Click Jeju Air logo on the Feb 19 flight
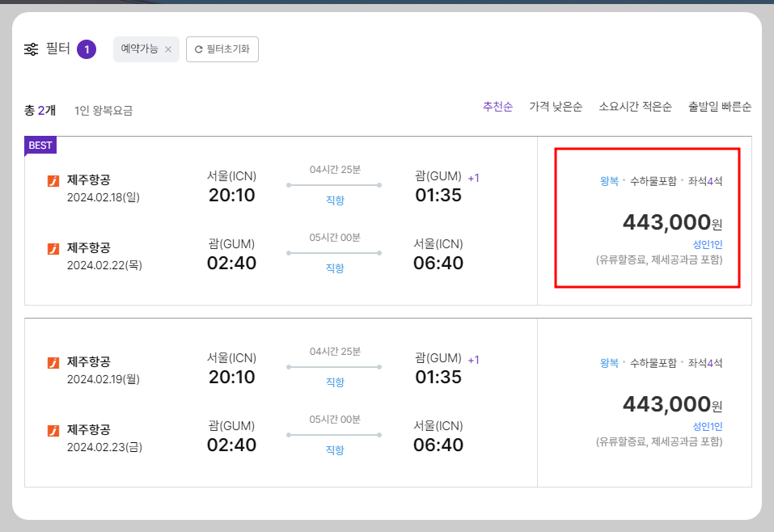 (x=53, y=362)
